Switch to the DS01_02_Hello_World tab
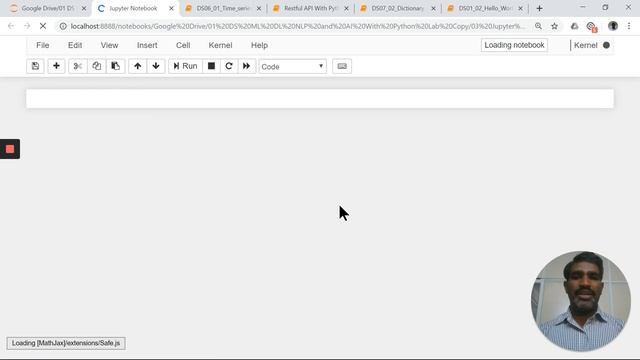 [485, 8]
